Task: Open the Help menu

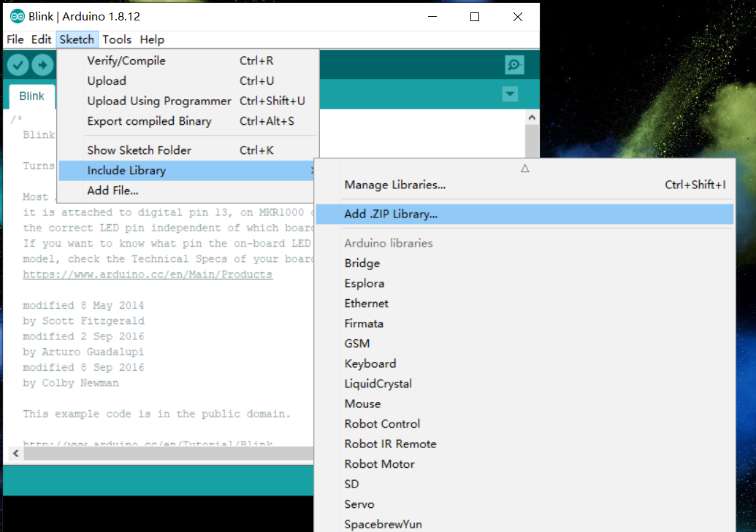Action: point(152,39)
